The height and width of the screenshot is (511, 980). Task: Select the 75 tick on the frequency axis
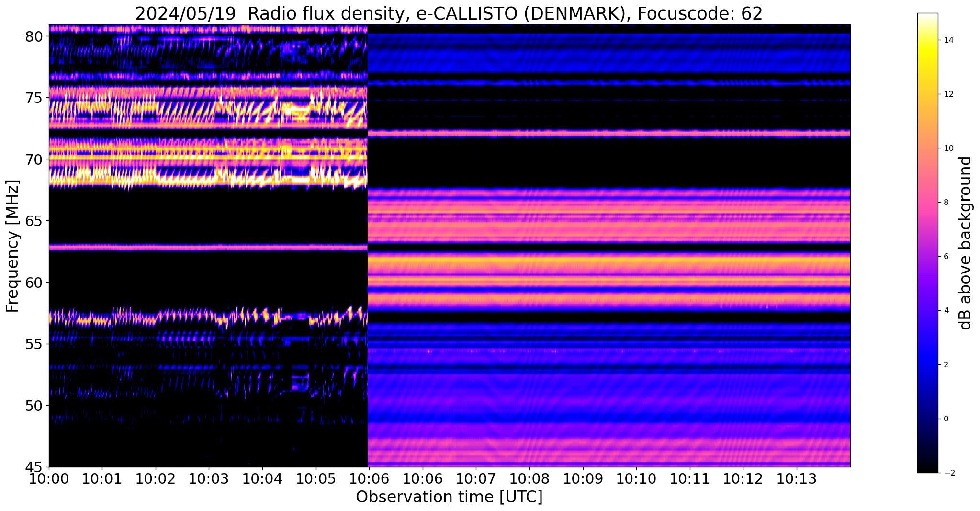(x=34, y=98)
